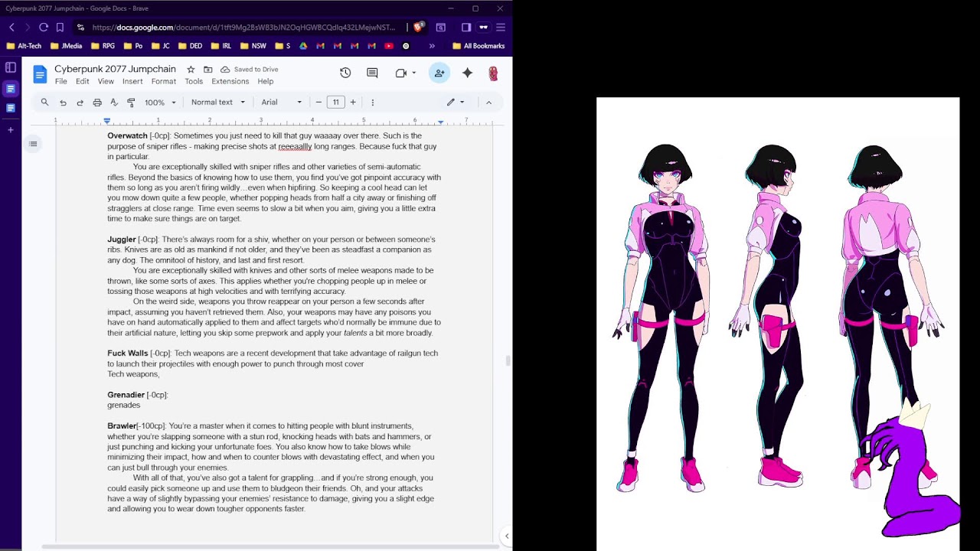Select first Docs tab in Brave sidebar
This screenshot has height=551, width=980.
click(x=11, y=89)
